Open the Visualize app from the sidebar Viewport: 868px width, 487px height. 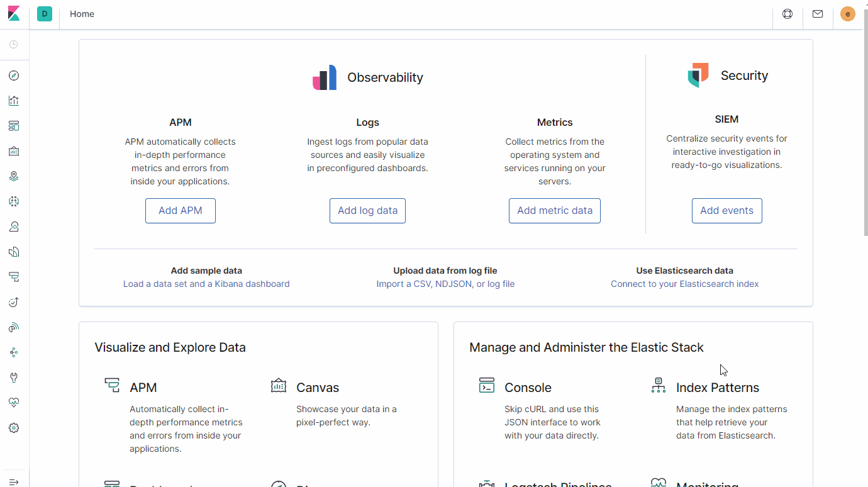click(14, 100)
